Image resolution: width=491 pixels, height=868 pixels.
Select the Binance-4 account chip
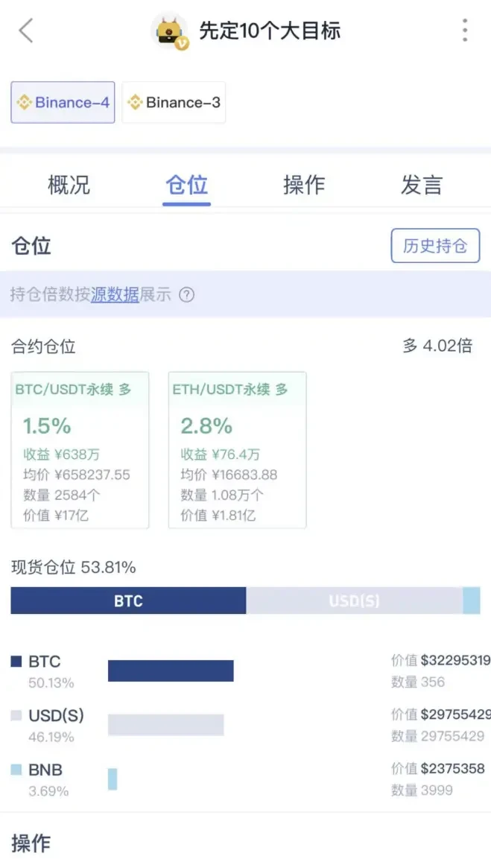pos(63,102)
